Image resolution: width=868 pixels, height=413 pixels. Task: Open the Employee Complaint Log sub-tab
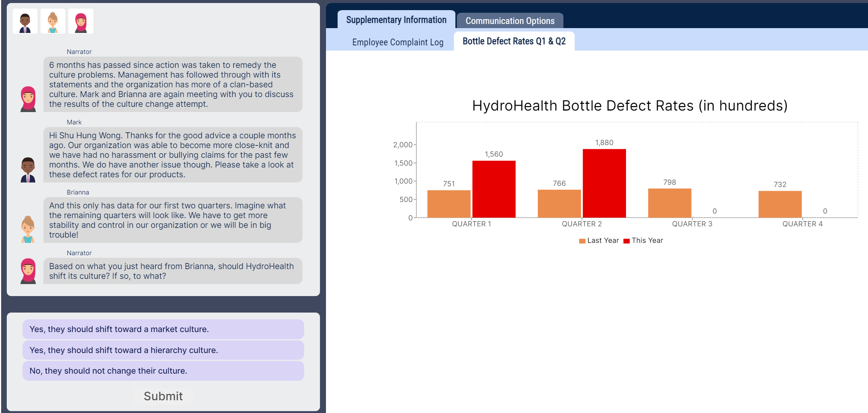(398, 42)
